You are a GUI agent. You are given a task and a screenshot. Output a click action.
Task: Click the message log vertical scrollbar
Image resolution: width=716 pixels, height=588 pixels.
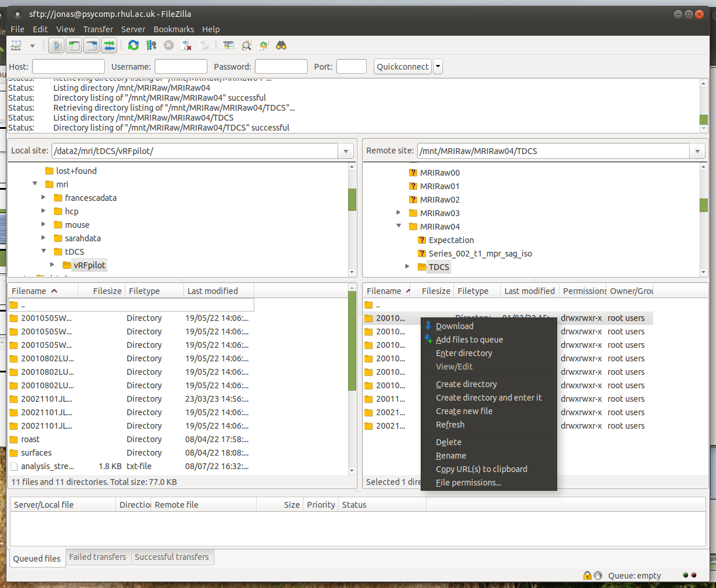tap(704, 105)
